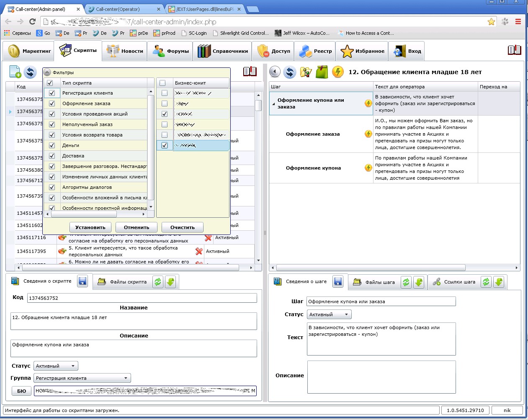Viewport: 528px width, 420px height.
Task: Click the step Описание text area
Action: [x=381, y=377]
